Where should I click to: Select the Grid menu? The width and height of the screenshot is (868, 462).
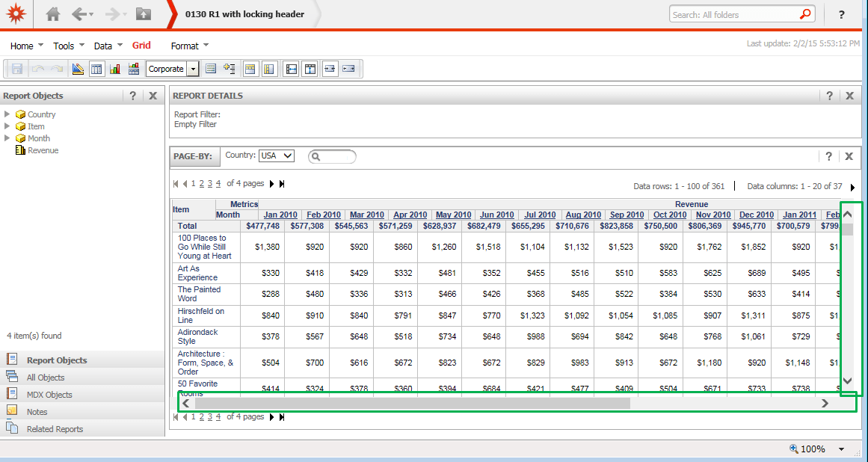[x=141, y=46]
